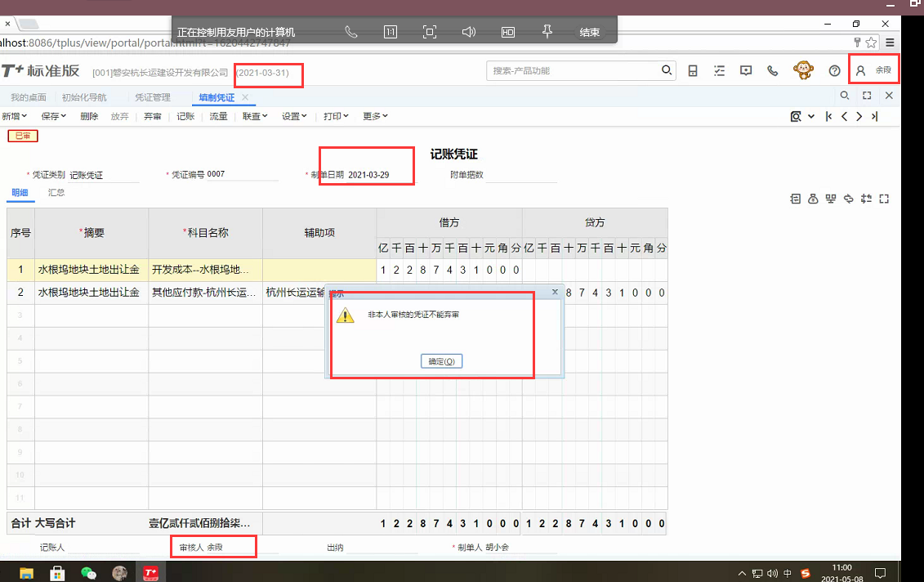The height and width of the screenshot is (582, 924).
Task: Open WeChat from taskbar
Action: tap(88, 572)
